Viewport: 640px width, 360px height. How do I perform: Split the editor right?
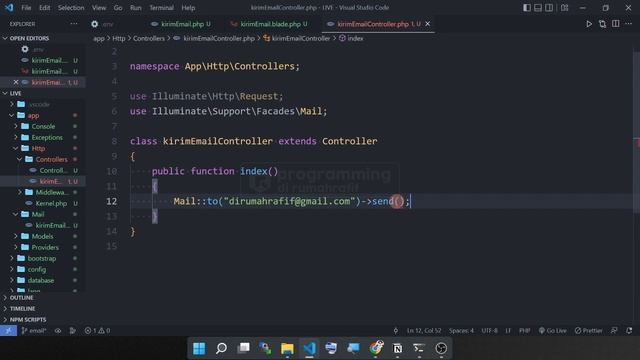pyautogui.click(x=616, y=24)
